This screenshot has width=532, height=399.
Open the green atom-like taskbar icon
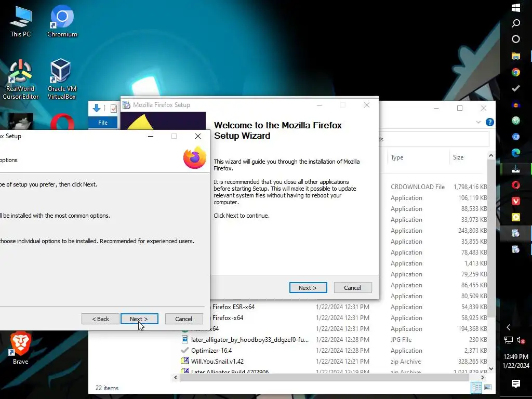point(516,121)
